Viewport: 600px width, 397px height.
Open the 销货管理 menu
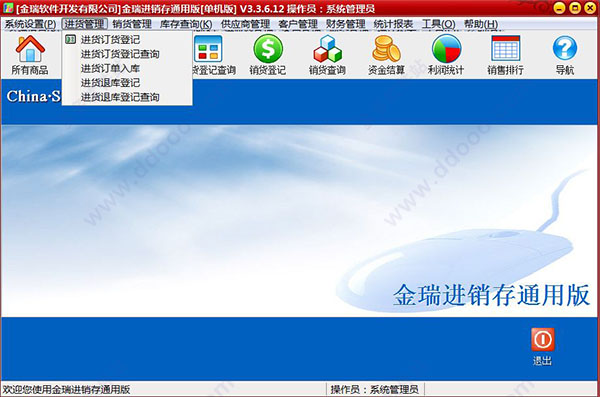pos(132,24)
